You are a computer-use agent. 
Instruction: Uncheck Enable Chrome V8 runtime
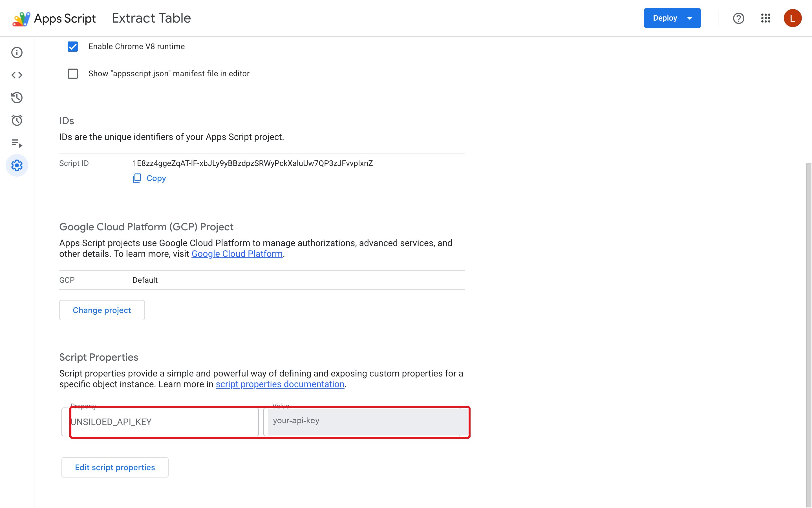click(73, 46)
